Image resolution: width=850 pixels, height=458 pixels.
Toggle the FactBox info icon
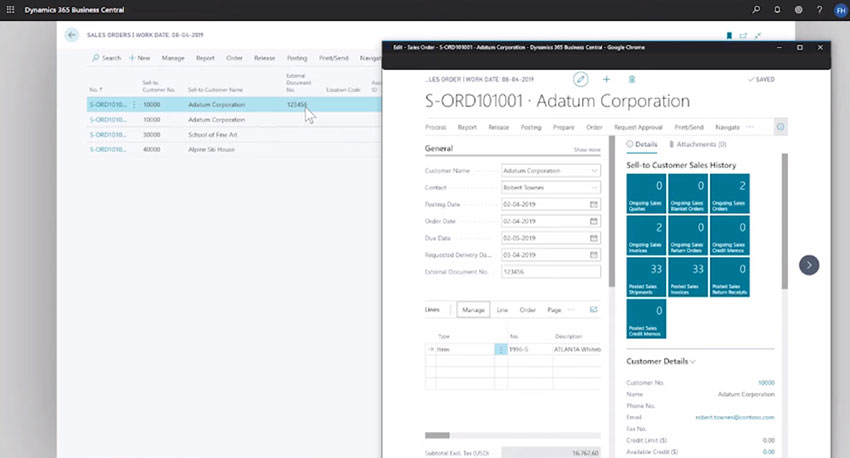point(780,127)
